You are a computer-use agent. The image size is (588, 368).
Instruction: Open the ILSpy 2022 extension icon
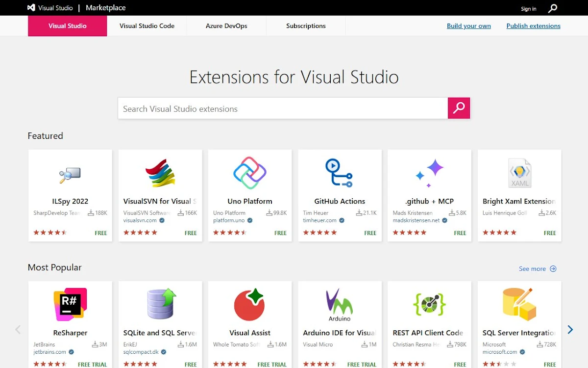tap(70, 174)
